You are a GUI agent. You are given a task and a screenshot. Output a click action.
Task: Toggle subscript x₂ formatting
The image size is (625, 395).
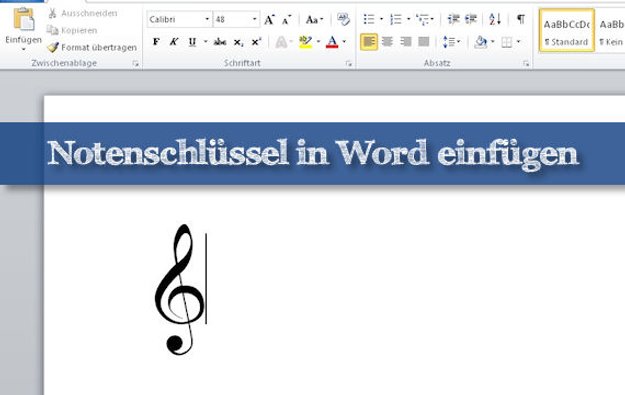238,42
